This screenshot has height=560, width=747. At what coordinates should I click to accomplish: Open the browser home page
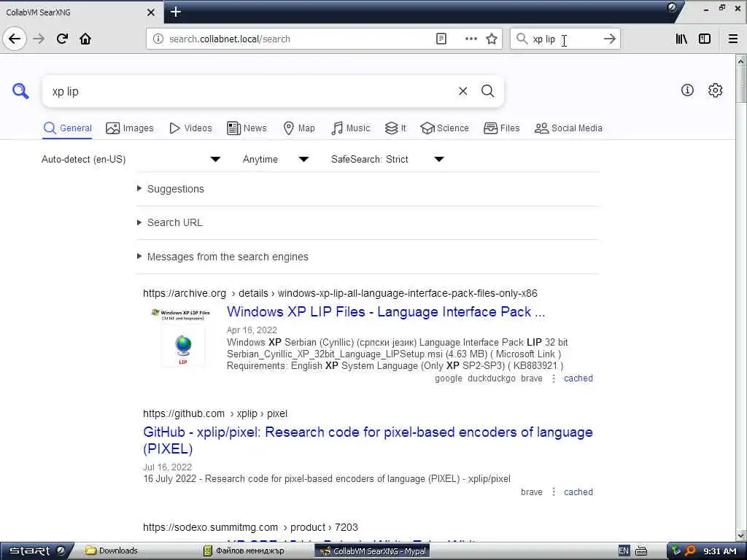click(85, 39)
